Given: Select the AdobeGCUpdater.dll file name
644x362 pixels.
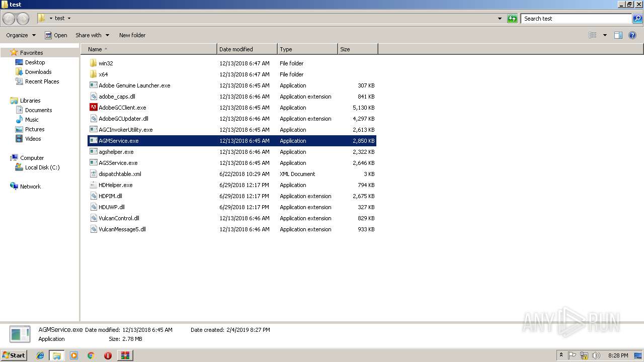Looking at the screenshot, I should (123, 119).
